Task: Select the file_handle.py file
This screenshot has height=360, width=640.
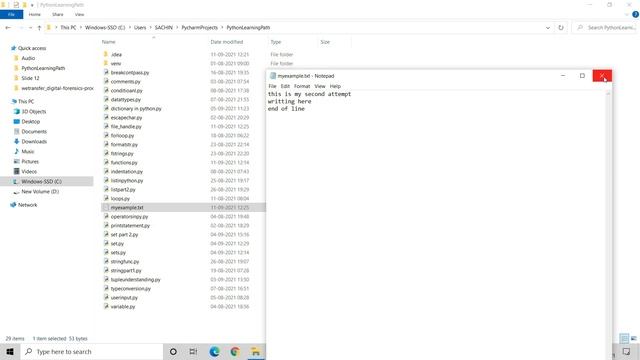Action: pyautogui.click(x=126, y=127)
